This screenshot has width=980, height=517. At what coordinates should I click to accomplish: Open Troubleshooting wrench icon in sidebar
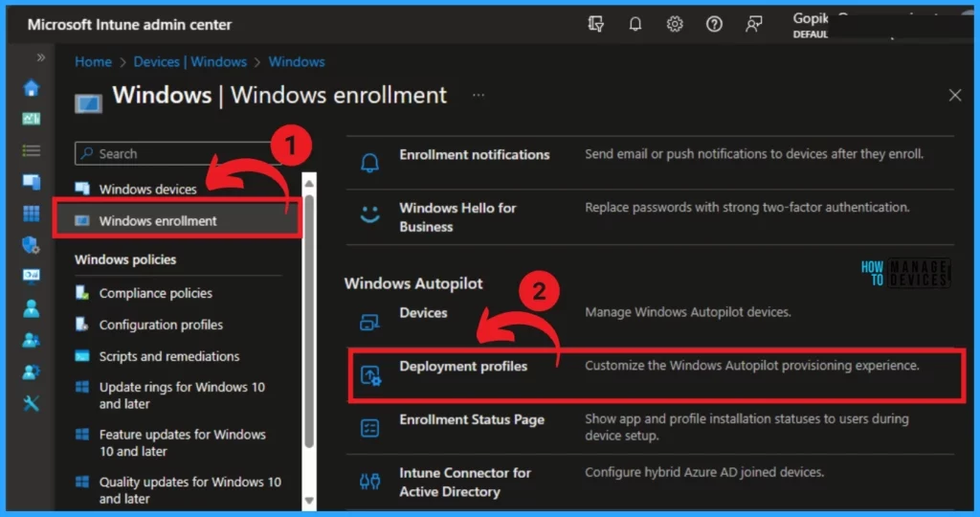[32, 403]
